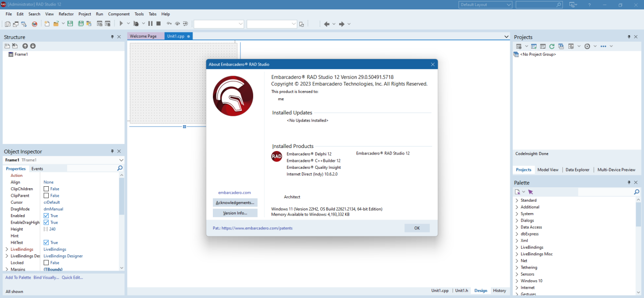Image resolution: width=644 pixels, height=298 pixels.
Task: Toggle the HitTest checkbox
Action: pyautogui.click(x=46, y=242)
